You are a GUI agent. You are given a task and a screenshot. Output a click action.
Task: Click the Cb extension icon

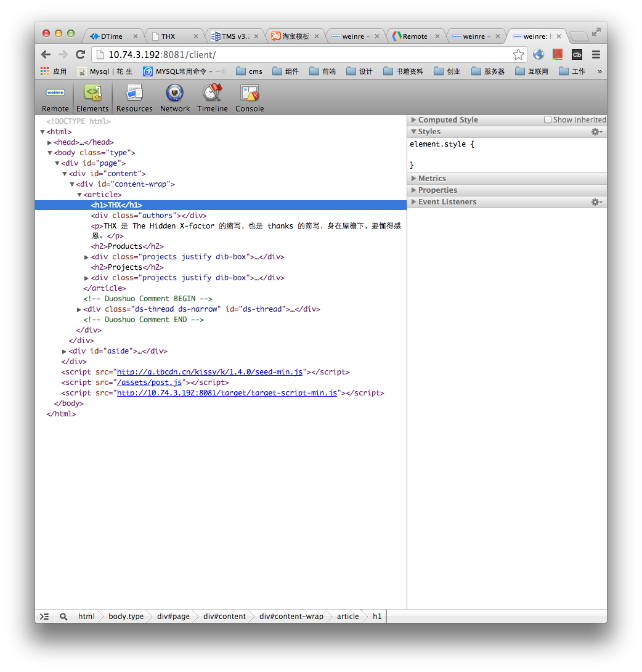pyautogui.click(x=577, y=54)
